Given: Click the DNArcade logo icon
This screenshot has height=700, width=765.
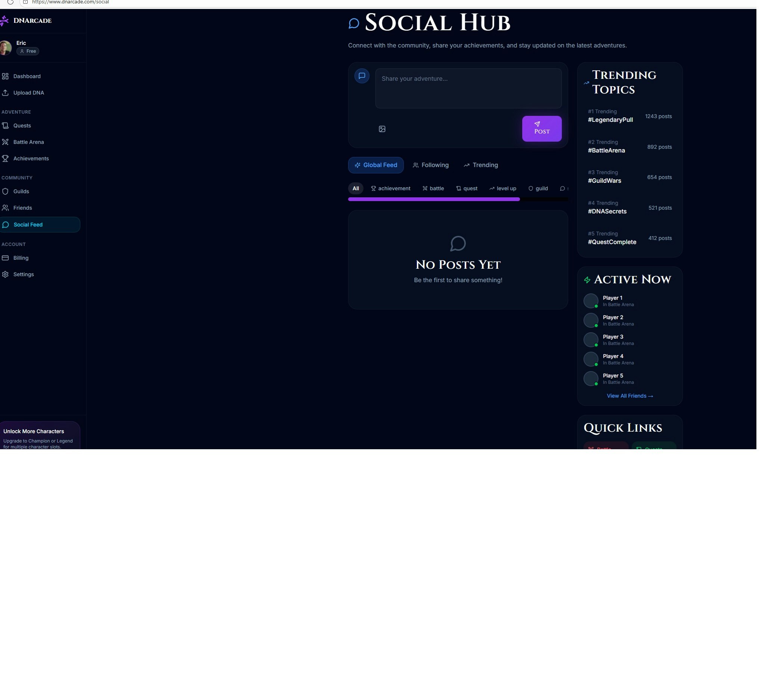Looking at the screenshot, I should pos(4,21).
